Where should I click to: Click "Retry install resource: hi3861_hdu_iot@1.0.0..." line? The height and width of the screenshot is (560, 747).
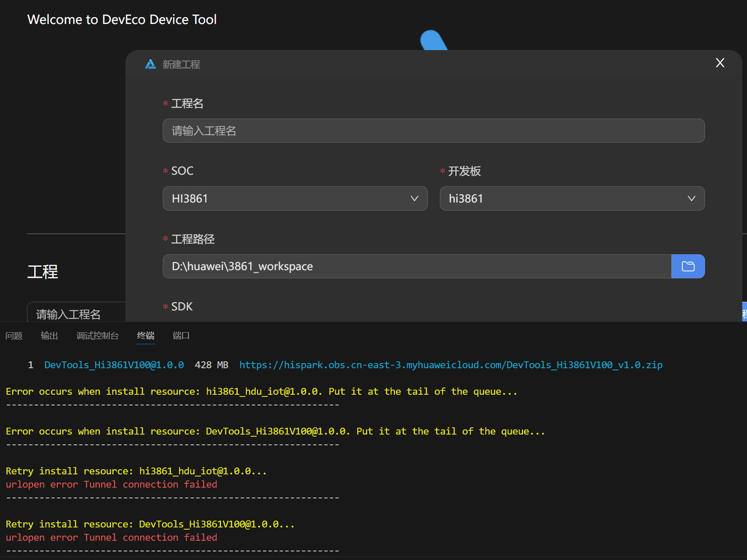tap(136, 471)
